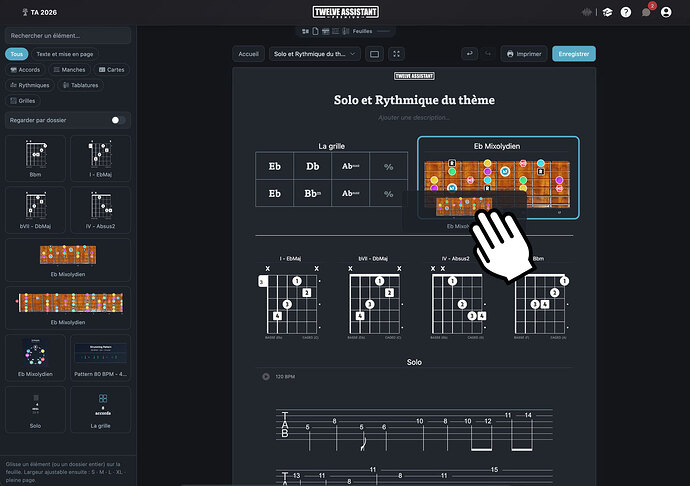
Task: Click the fullscreen expand icon
Action: (396, 54)
